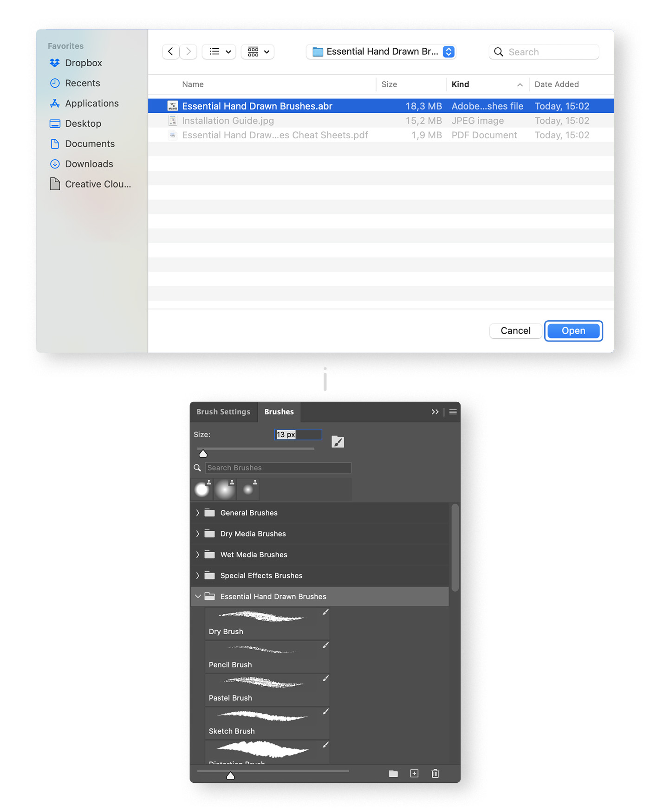Expand the General Brushes group
The height and width of the screenshot is (812, 650).
coord(198,513)
